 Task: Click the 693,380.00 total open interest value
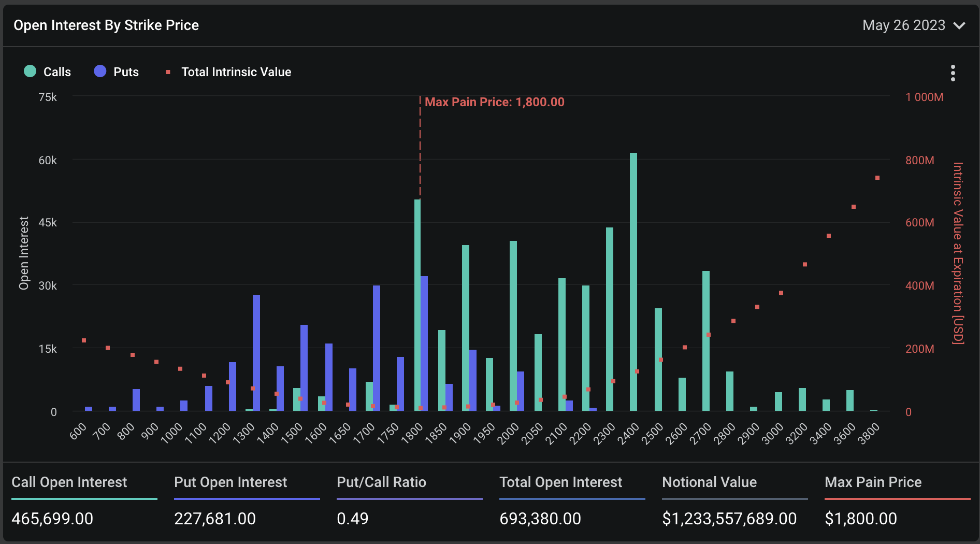point(540,519)
